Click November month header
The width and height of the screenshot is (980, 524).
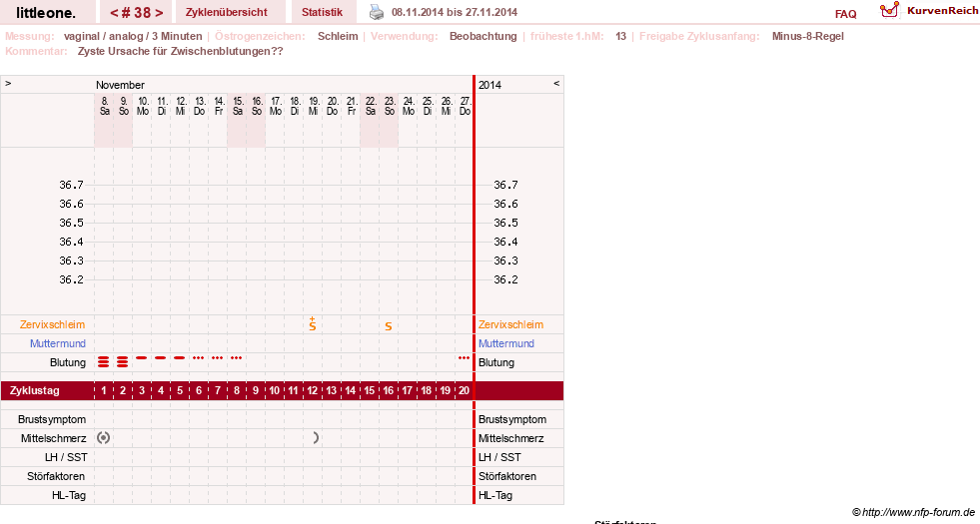(x=120, y=85)
